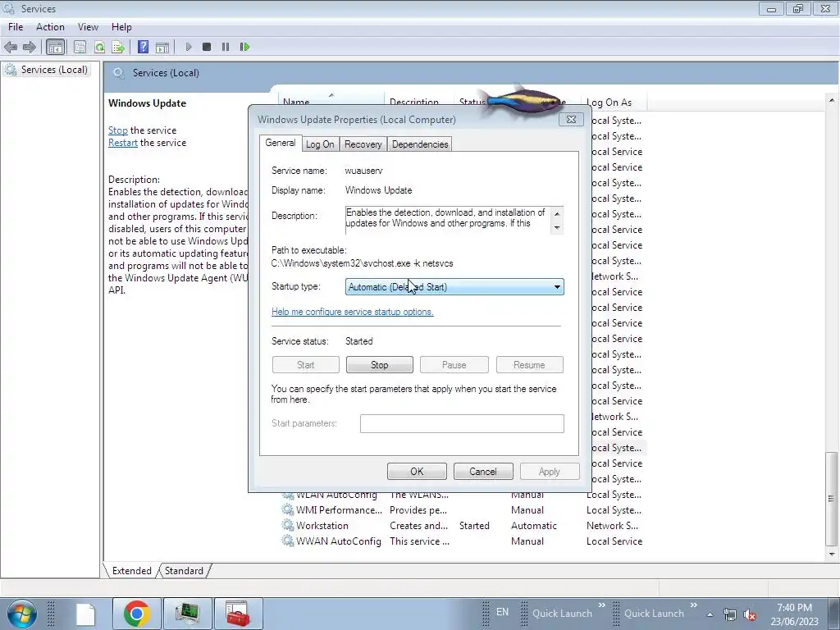This screenshot has height=630, width=840.
Task: Switch to the Standard view tab
Action: [184, 571]
